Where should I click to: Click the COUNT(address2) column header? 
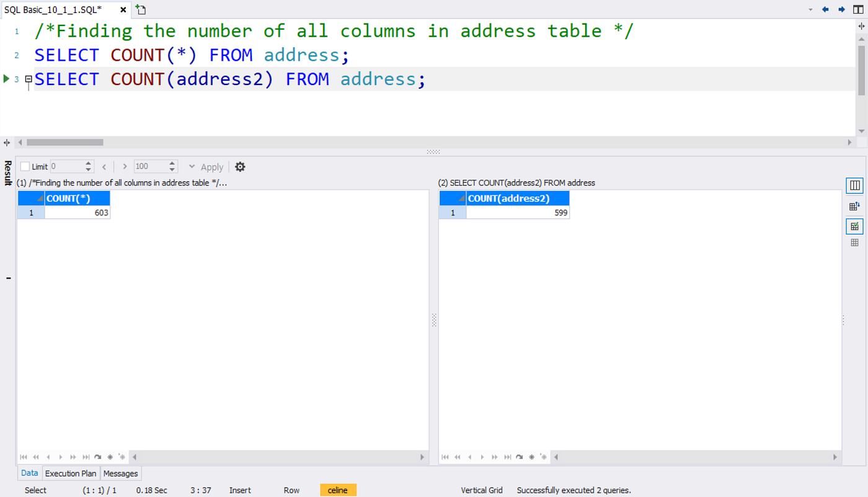pos(518,199)
